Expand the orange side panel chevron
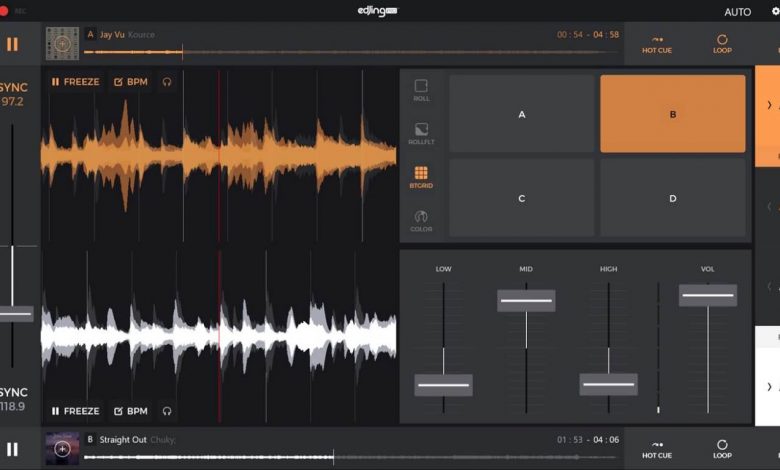The width and height of the screenshot is (780, 470). (769, 104)
